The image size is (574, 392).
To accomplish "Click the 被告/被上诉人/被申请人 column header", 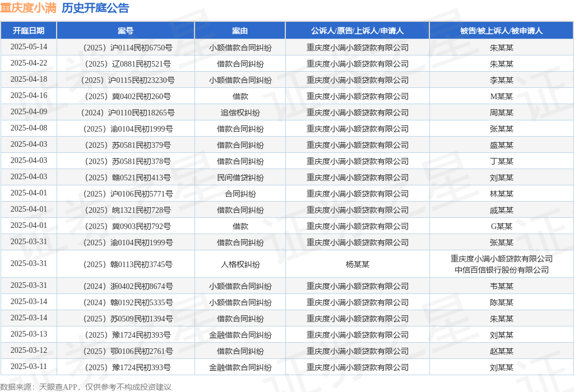I will pos(502,31).
